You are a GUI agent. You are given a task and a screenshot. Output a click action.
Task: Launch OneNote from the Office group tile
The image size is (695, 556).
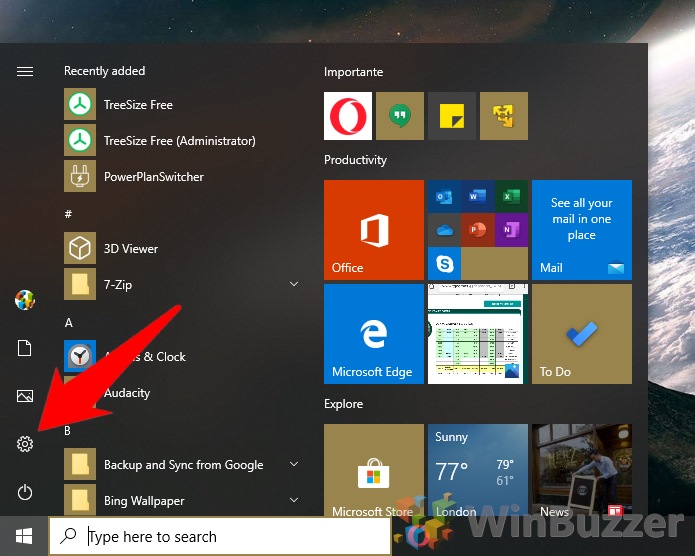point(511,230)
